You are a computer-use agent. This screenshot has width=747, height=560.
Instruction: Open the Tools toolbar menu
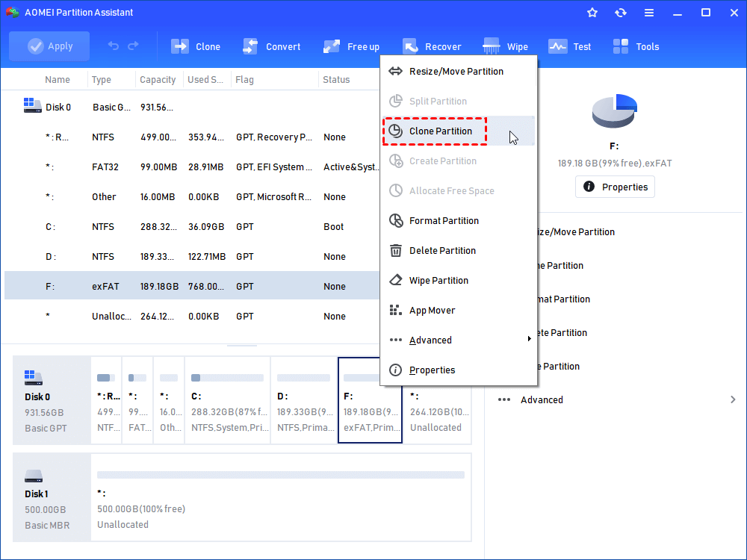click(636, 46)
